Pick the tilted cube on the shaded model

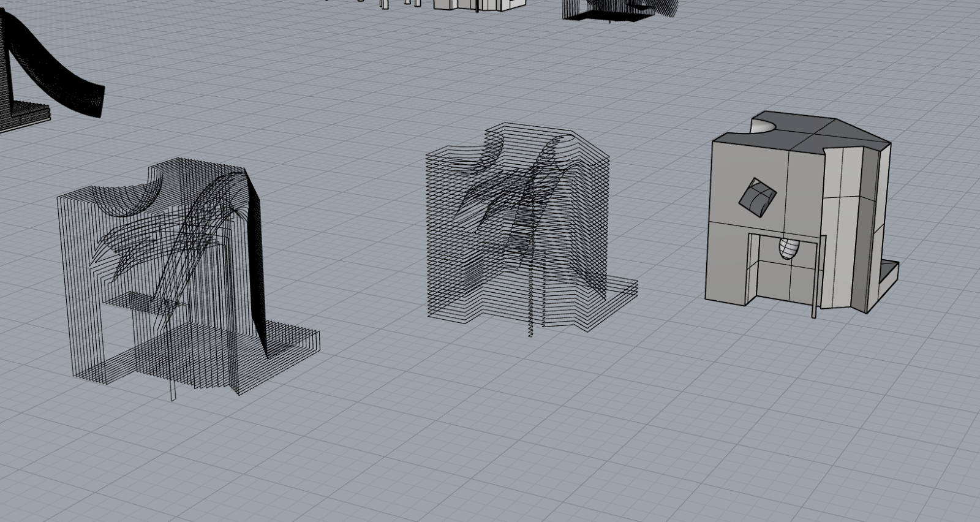click(758, 197)
